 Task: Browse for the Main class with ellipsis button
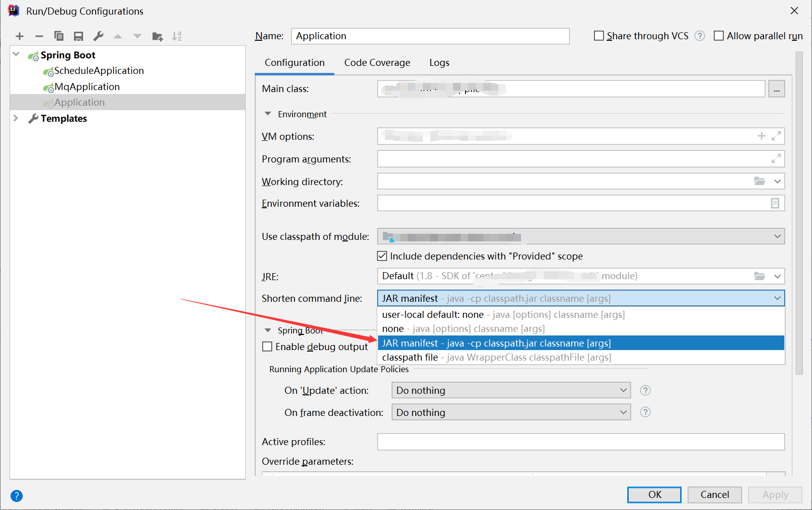(777, 89)
